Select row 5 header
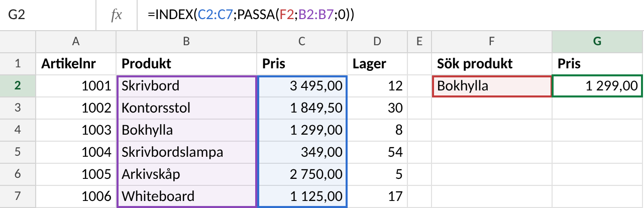This screenshot has width=644, height=208. click(18, 151)
